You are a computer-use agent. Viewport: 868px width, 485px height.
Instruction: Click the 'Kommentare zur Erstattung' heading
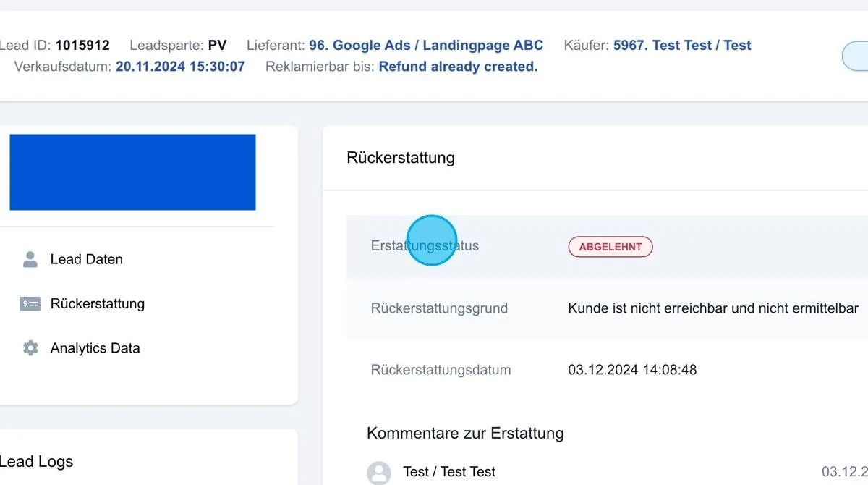coord(465,434)
